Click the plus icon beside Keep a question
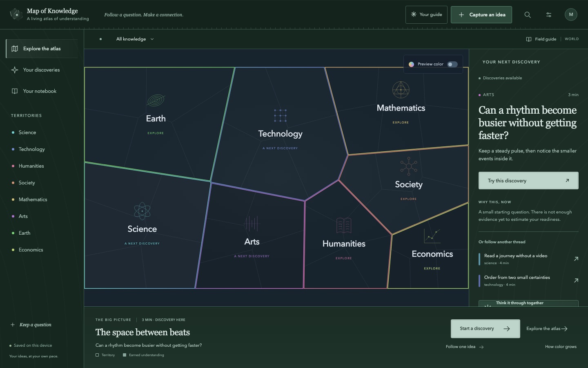The height and width of the screenshot is (368, 588). (x=13, y=325)
